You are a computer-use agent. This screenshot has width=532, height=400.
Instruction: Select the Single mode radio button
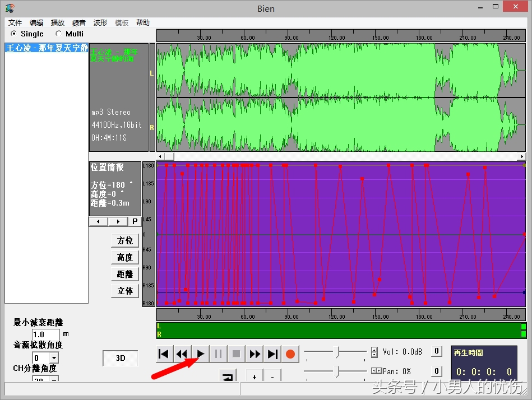[x=14, y=34]
